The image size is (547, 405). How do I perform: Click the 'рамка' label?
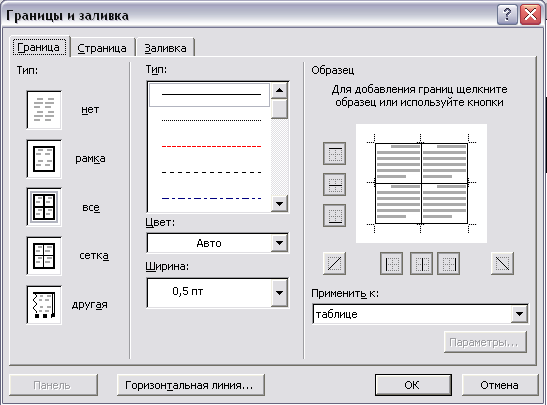[90, 159]
